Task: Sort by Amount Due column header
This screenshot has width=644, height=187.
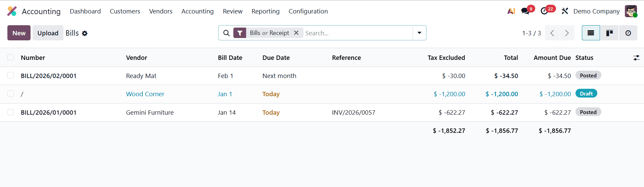Action: tap(552, 58)
